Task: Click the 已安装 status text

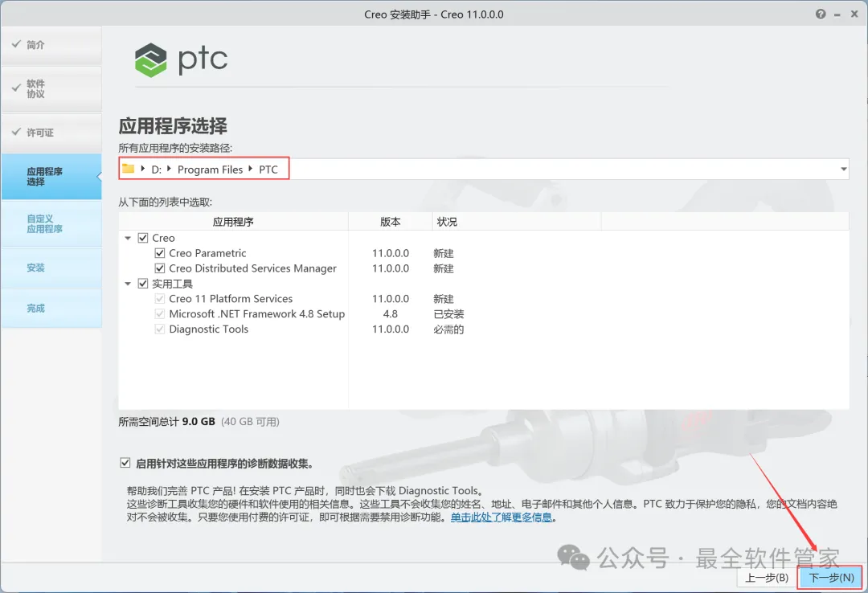Action: point(448,314)
